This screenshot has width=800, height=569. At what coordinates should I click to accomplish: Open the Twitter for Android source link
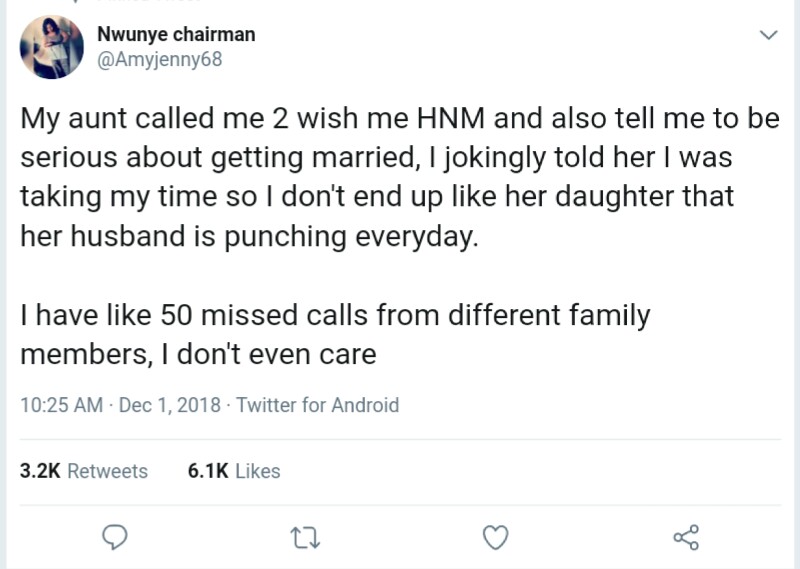(317, 405)
